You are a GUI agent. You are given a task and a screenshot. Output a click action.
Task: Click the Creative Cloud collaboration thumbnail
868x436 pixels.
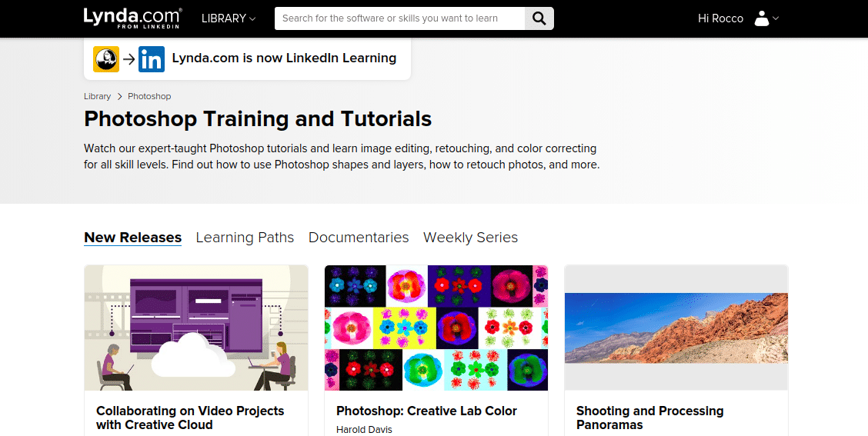click(x=196, y=328)
